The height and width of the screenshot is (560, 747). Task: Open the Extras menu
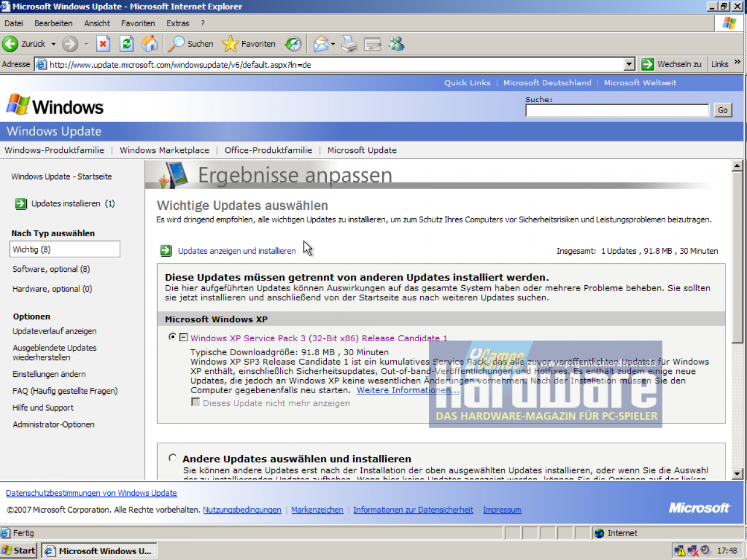(x=177, y=23)
